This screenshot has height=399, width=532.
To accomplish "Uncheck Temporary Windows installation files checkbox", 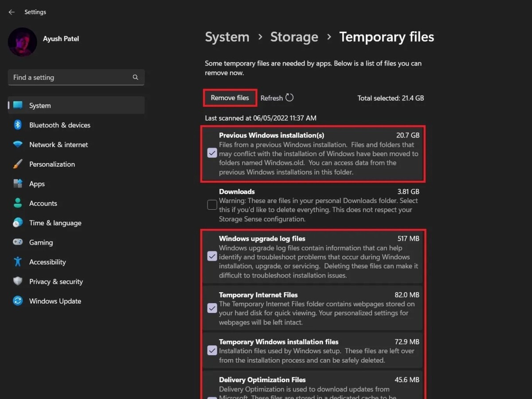I will 212,351.
